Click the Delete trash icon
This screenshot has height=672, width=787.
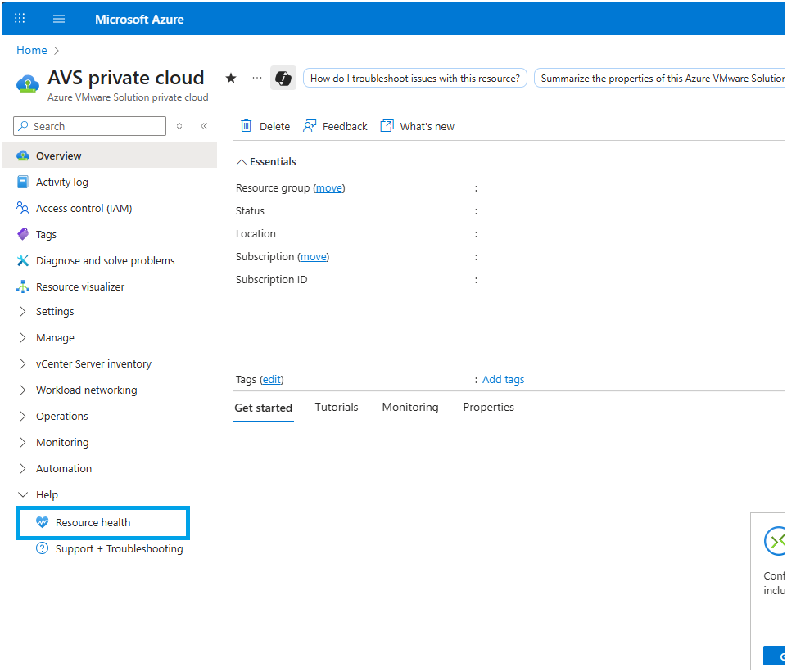[x=247, y=126]
